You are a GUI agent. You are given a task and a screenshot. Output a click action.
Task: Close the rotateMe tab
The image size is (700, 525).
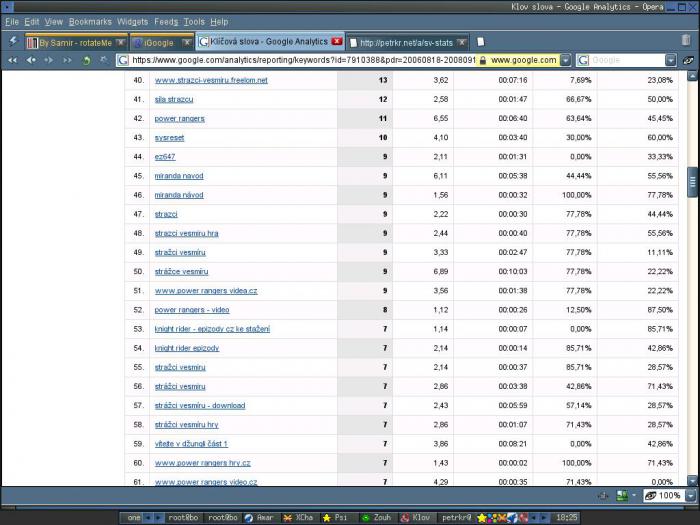[x=121, y=42]
